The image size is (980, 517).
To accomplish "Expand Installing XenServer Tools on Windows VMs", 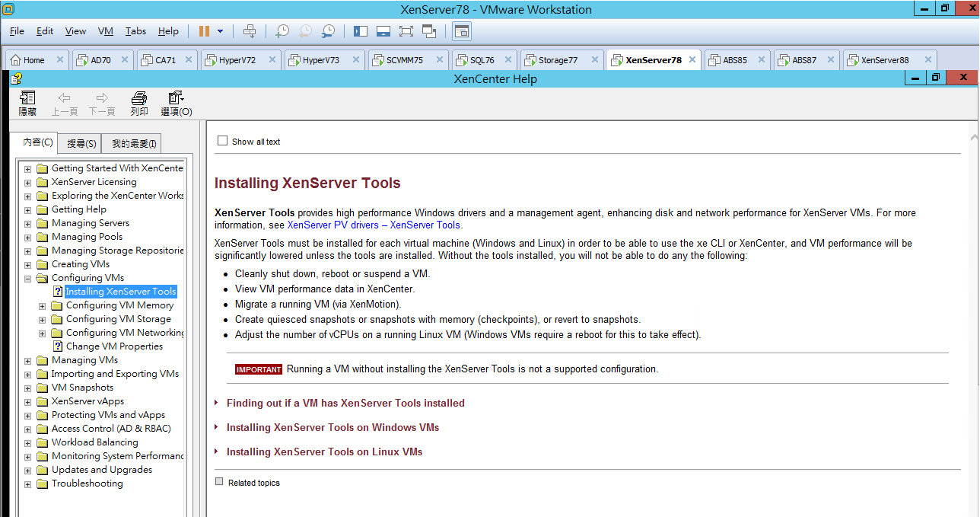I will [x=332, y=427].
